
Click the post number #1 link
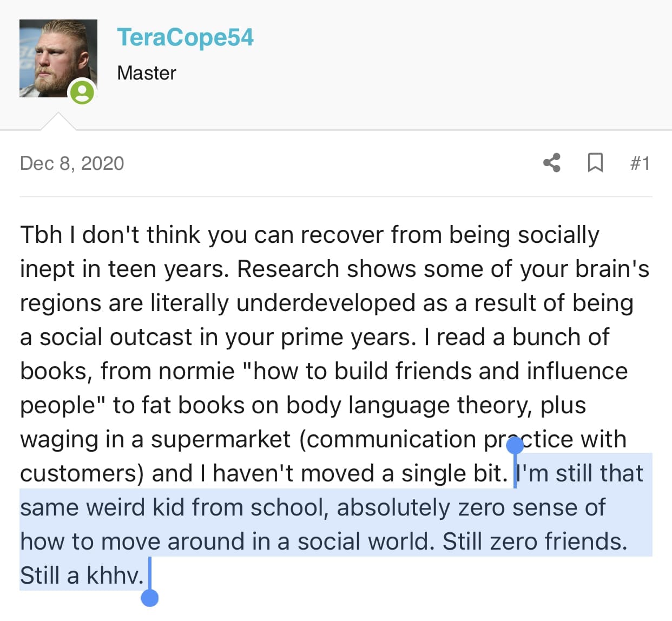(x=640, y=163)
